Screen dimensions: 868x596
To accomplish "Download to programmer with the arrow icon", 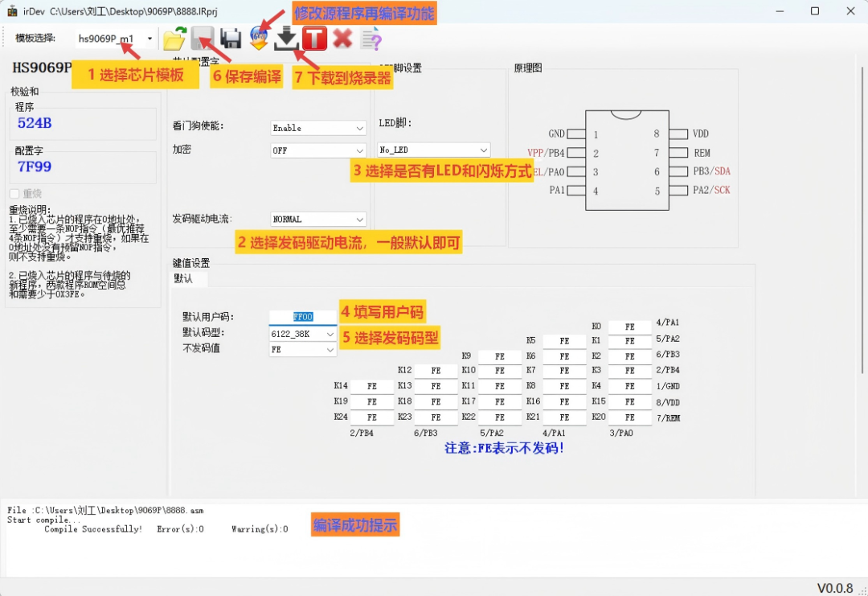I will coord(287,39).
